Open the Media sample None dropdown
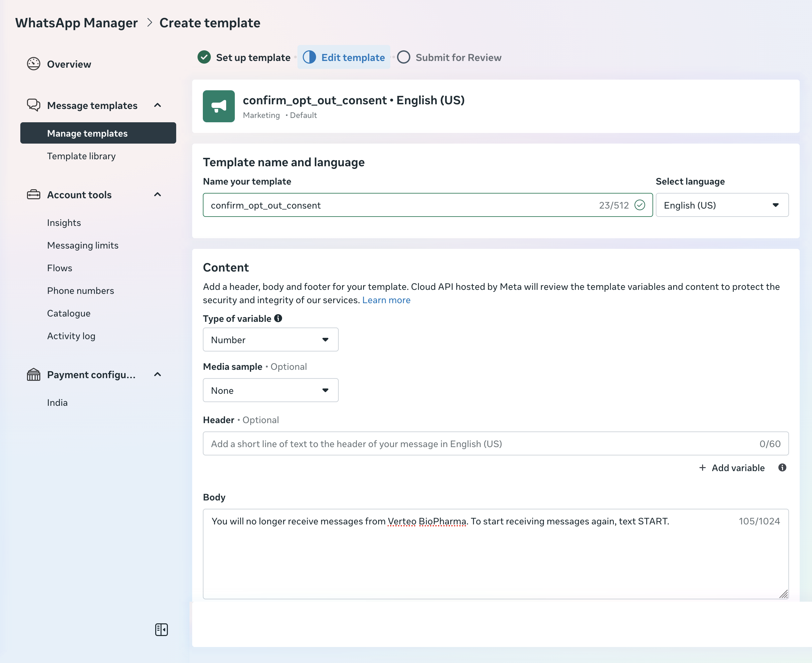Image resolution: width=812 pixels, height=663 pixels. pos(270,390)
